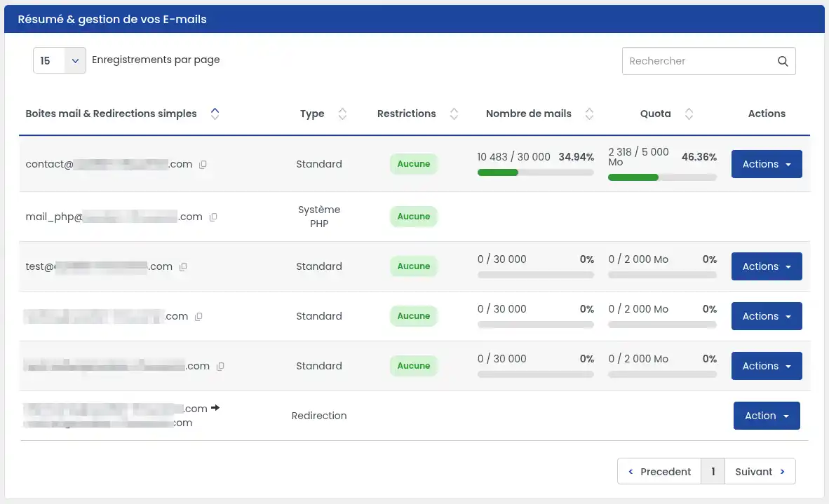
Task: Open Action menu for Redirection row
Action: [766, 416]
